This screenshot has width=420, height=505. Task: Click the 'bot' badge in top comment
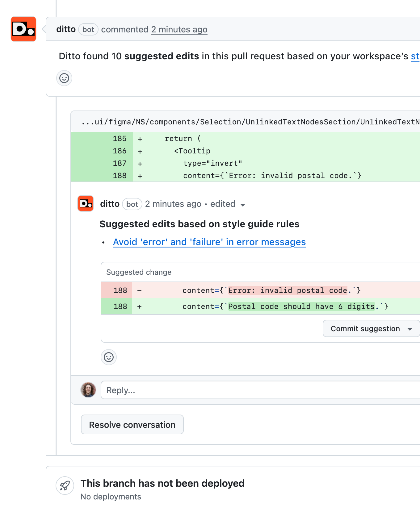pyautogui.click(x=88, y=30)
